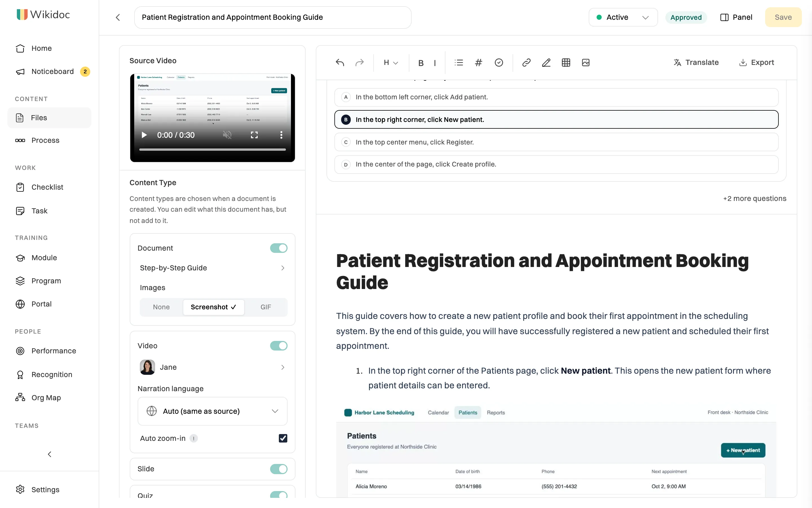Click the Auto zoom-in info icon
This screenshot has height=508, width=812.
pyautogui.click(x=194, y=439)
